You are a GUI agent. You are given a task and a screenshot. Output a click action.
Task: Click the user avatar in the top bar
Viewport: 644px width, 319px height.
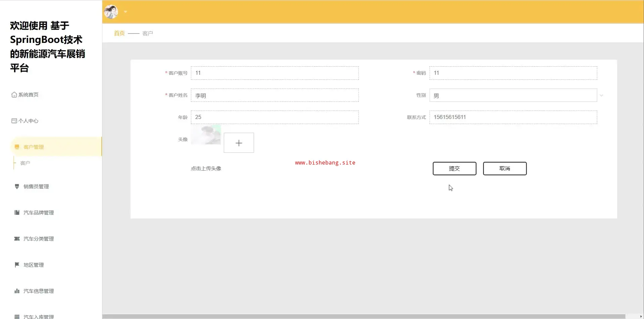[111, 12]
